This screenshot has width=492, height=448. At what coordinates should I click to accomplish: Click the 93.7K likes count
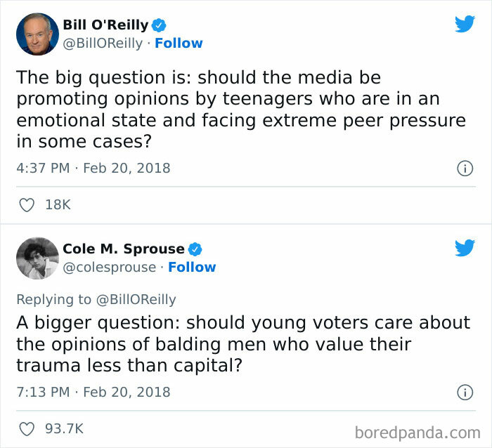(64, 428)
